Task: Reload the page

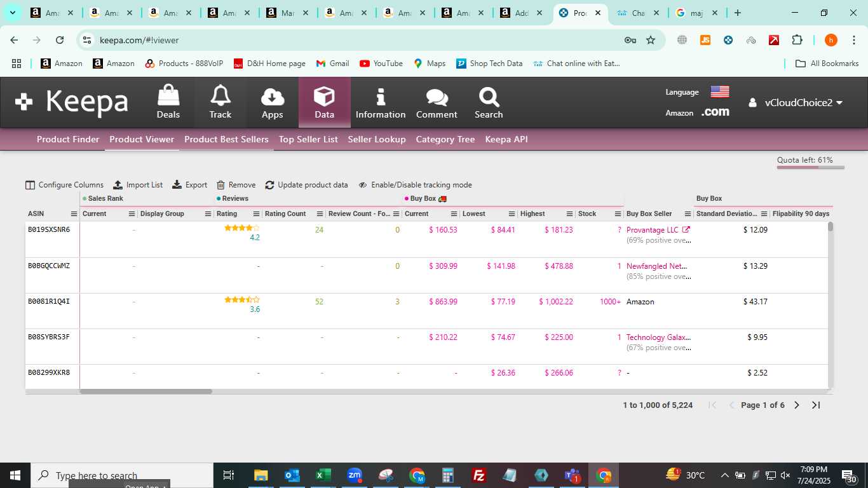Action: coord(60,40)
